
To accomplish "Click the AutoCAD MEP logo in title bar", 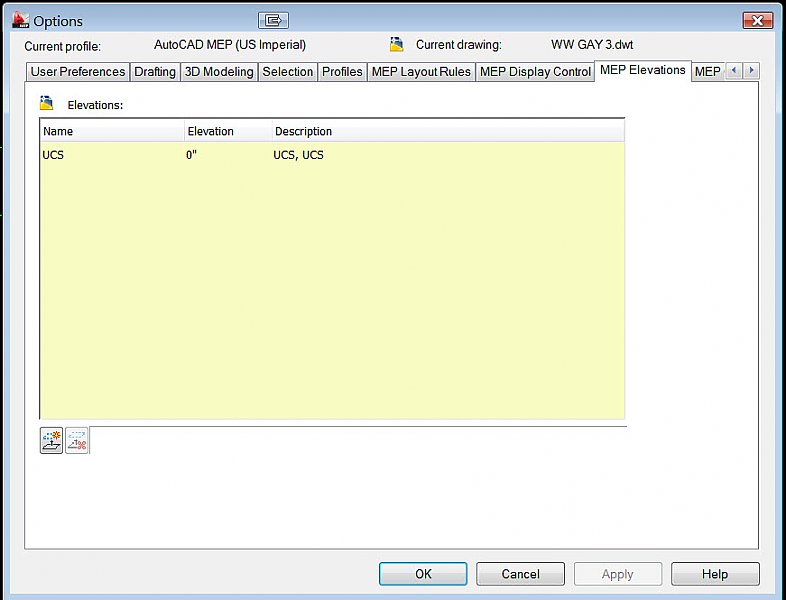I will (x=20, y=20).
